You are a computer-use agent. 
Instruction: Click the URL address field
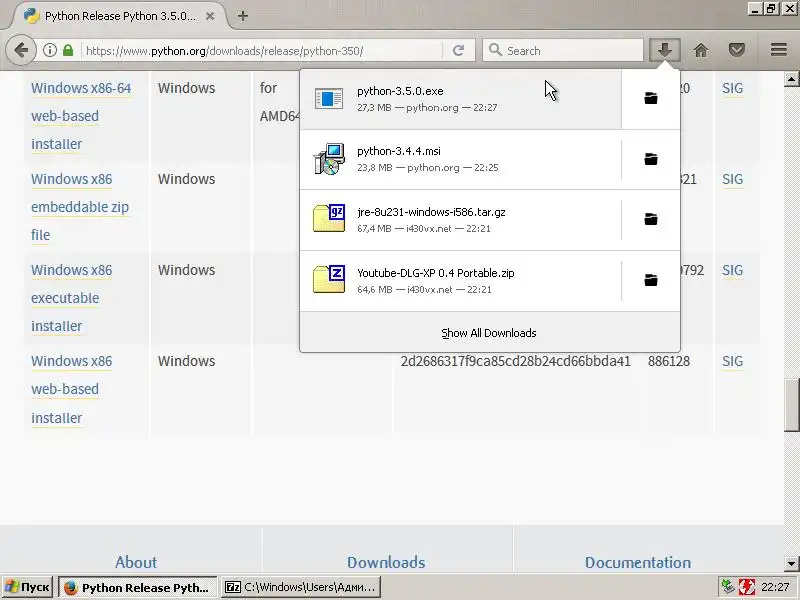pyautogui.click(x=263, y=51)
